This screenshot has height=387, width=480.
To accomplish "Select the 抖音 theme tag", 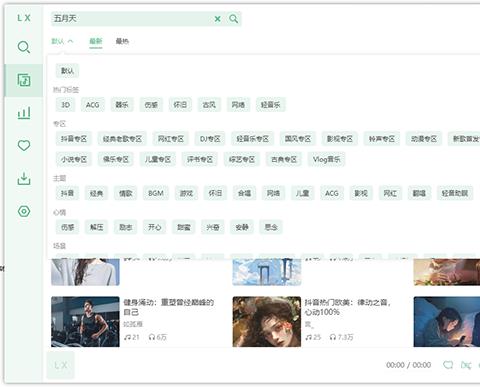I will tap(67, 193).
